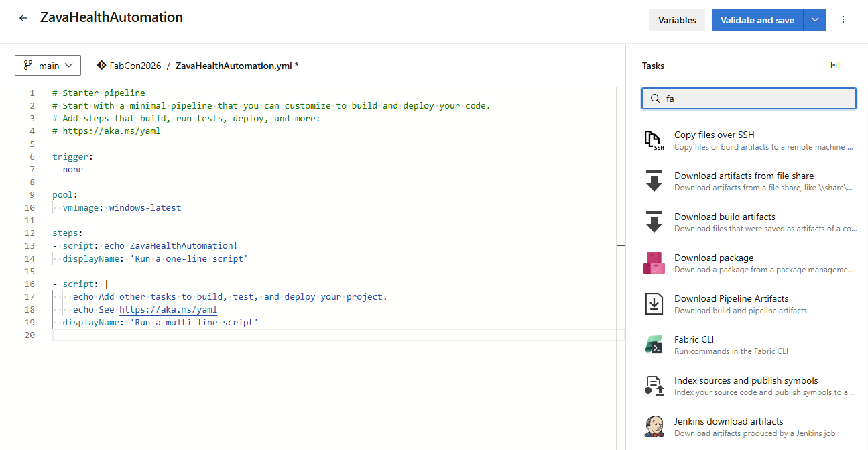Screen dimensions: 868x450
Task: Select the Copy files over SSH icon
Action: [x=654, y=139]
